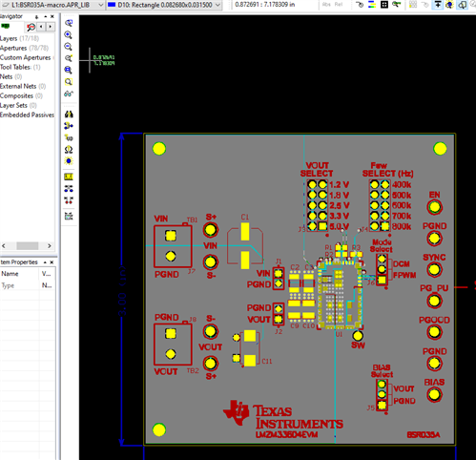
Task: Click the Navigator back arrow button
Action: click(41, 27)
